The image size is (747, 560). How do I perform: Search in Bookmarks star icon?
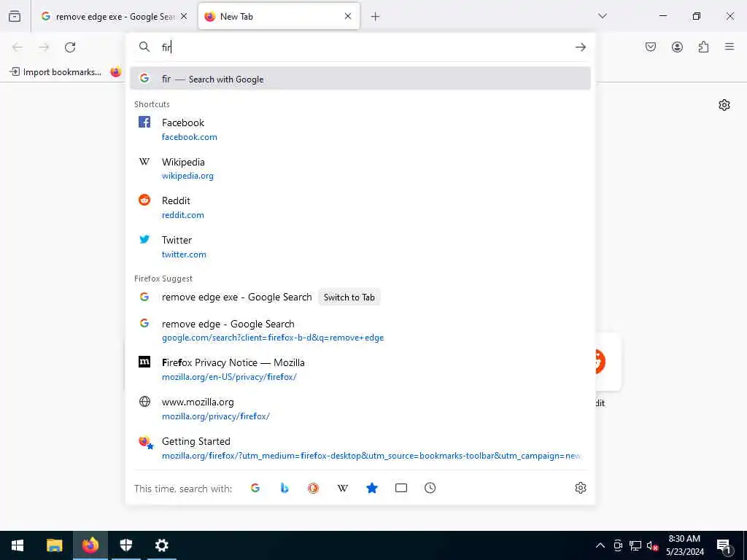[x=372, y=488]
